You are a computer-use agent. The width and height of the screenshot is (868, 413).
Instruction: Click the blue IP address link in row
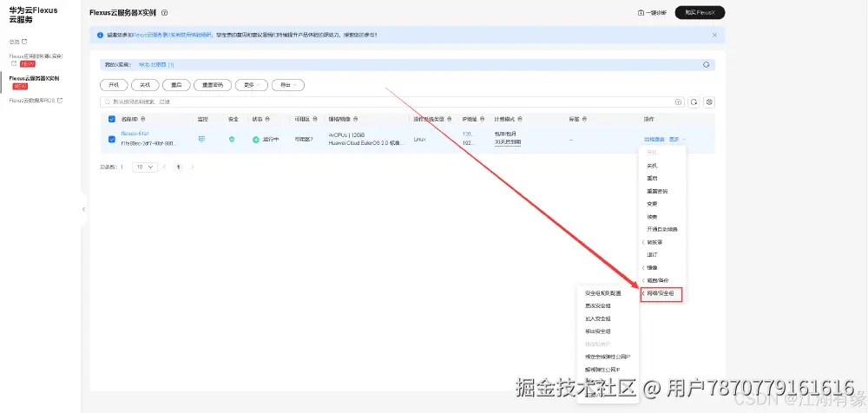468,134
